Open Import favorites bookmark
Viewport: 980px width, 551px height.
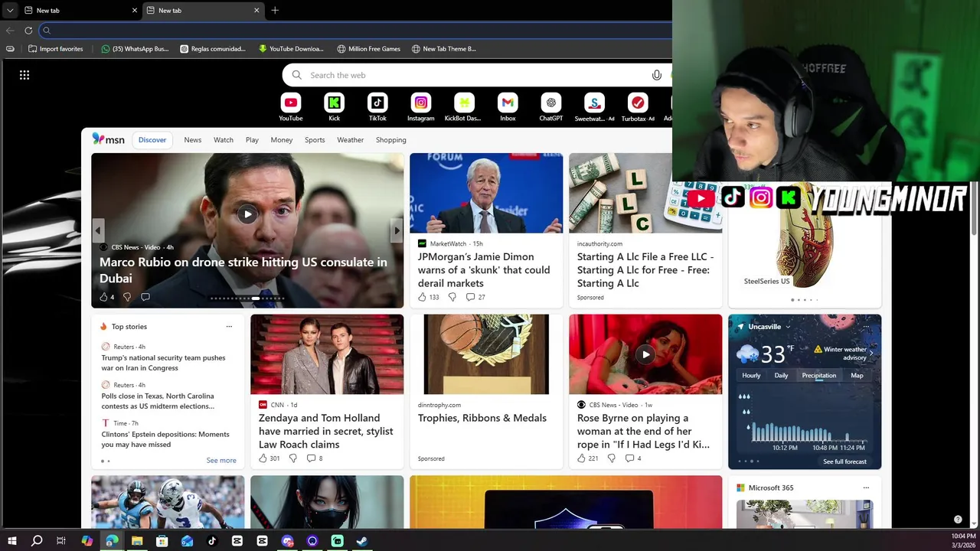(55, 49)
